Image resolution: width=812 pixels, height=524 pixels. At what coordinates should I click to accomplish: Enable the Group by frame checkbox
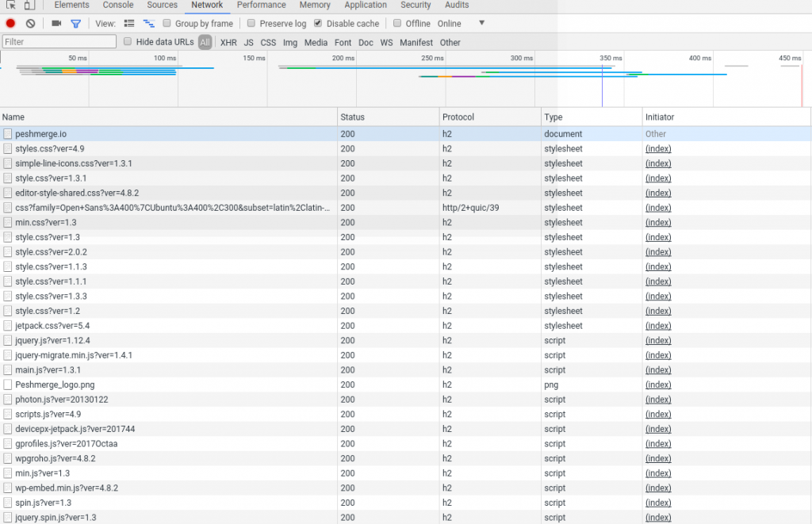tap(167, 23)
